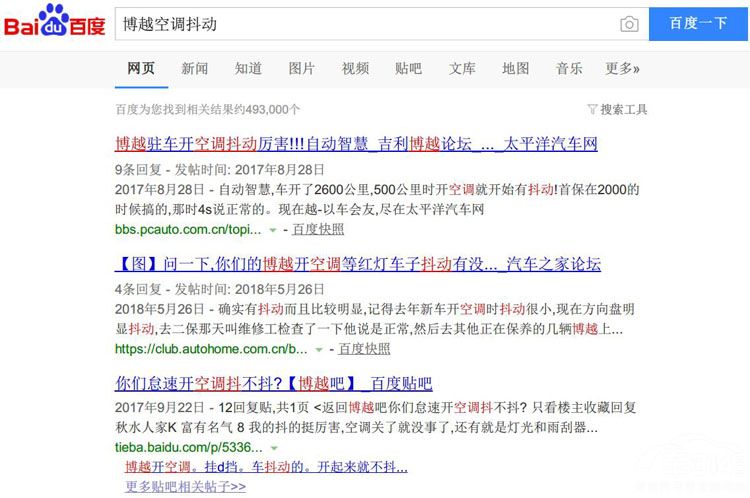The image size is (750, 498).
Task: Click 更多贴吧相关帖子 link
Action: point(185,487)
